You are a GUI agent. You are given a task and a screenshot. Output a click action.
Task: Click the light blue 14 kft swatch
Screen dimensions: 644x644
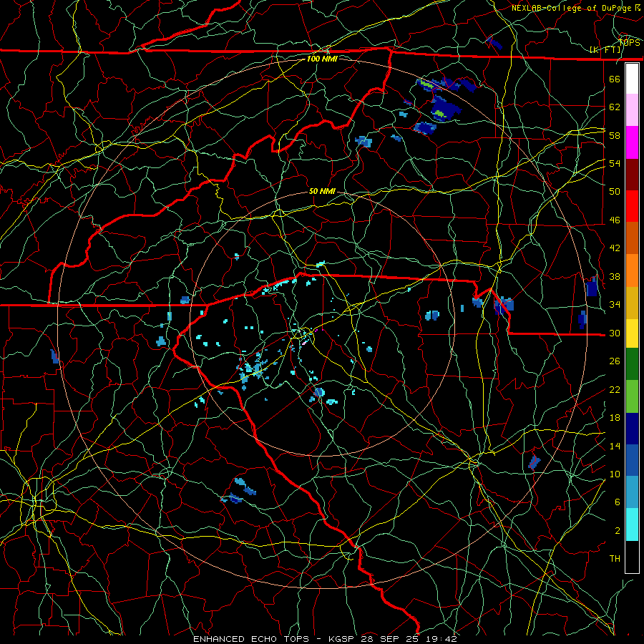coord(632,492)
